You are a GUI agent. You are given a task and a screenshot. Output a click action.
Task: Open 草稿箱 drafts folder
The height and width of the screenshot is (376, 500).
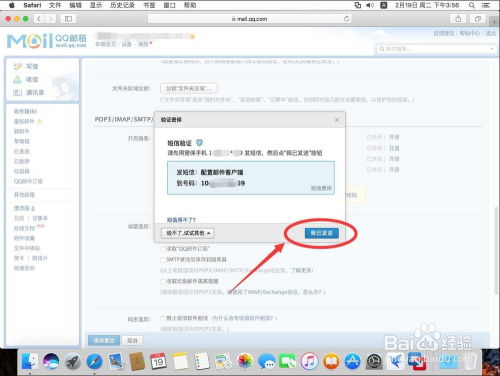click(22, 141)
